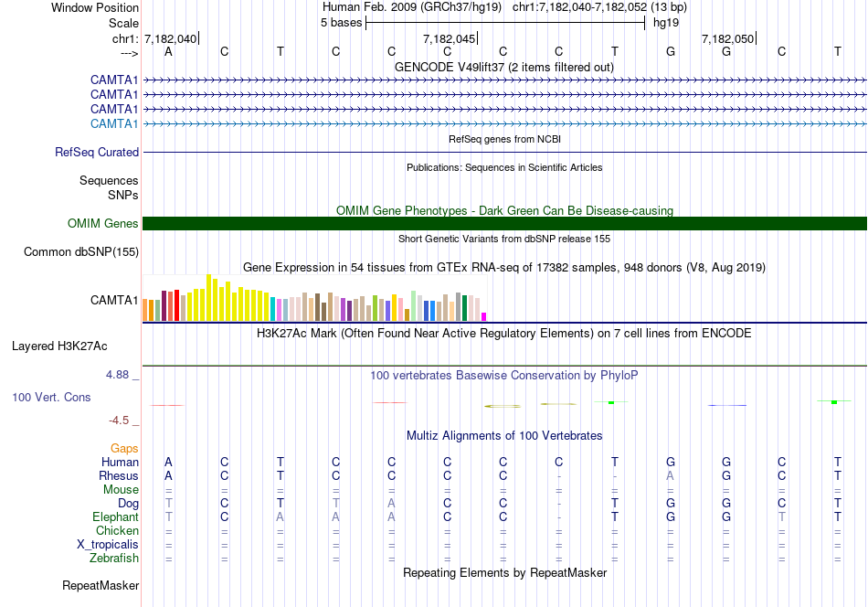Select the Elephant species row label
Image resolution: width=868 pixels, height=607 pixels.
click(115, 516)
